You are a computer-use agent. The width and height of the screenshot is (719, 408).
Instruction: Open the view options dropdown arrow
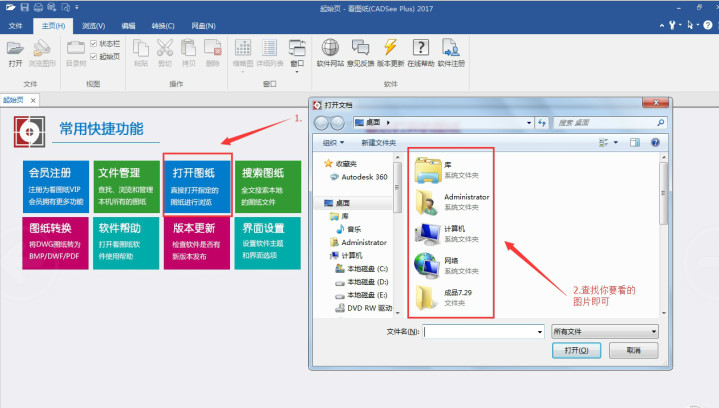[616, 143]
